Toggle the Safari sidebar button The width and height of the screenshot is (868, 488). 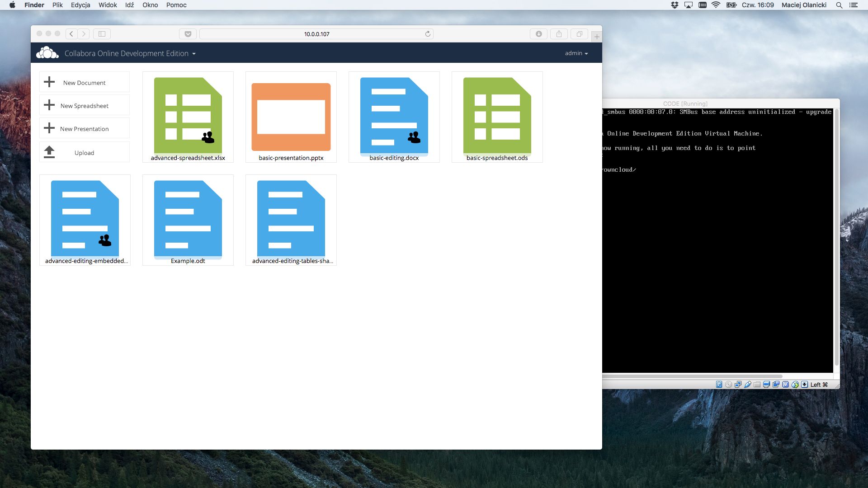click(102, 34)
